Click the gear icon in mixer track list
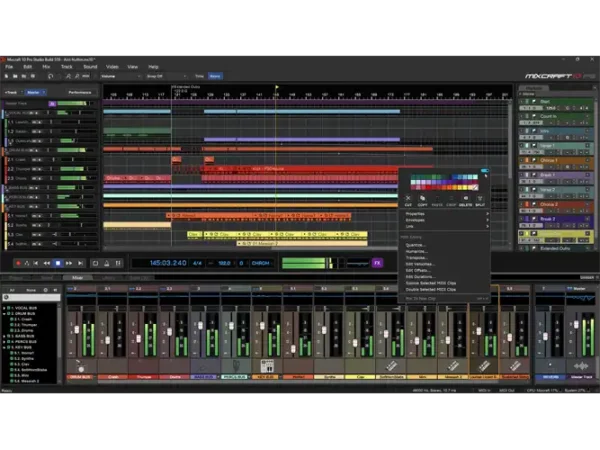This screenshot has width=600, height=450. pos(46,290)
